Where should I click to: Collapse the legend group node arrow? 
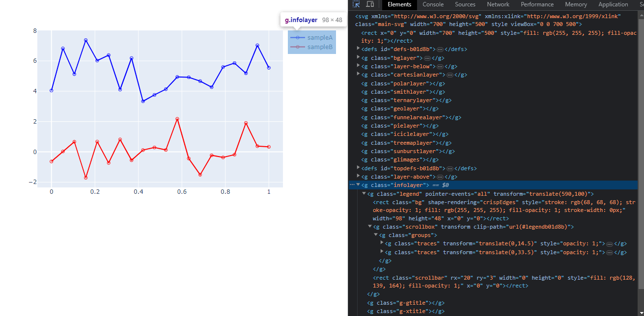pos(364,194)
